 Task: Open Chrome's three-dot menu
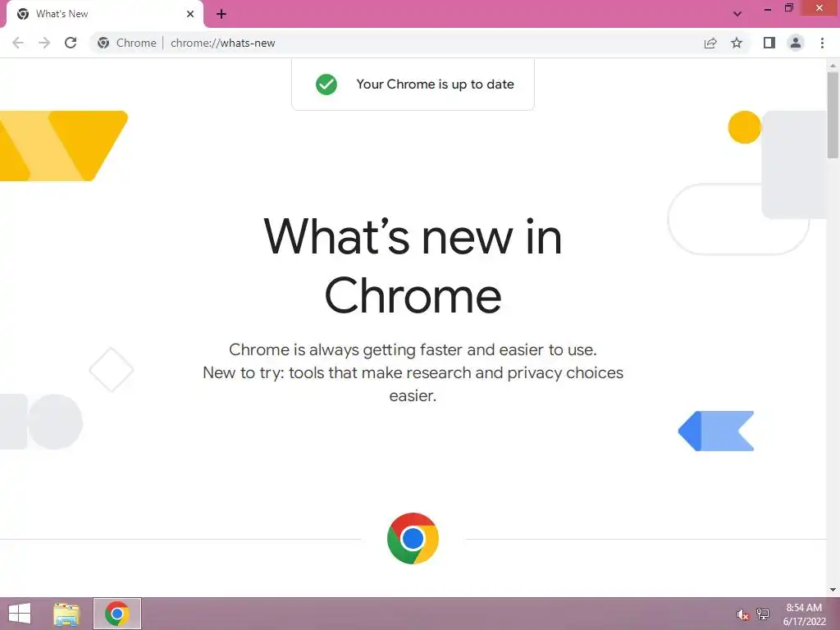pyautogui.click(x=822, y=43)
